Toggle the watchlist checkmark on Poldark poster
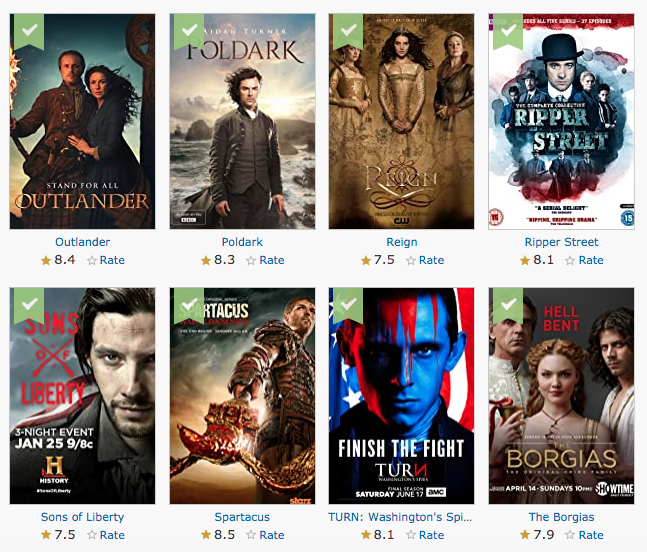The image size is (647, 552). (189, 31)
